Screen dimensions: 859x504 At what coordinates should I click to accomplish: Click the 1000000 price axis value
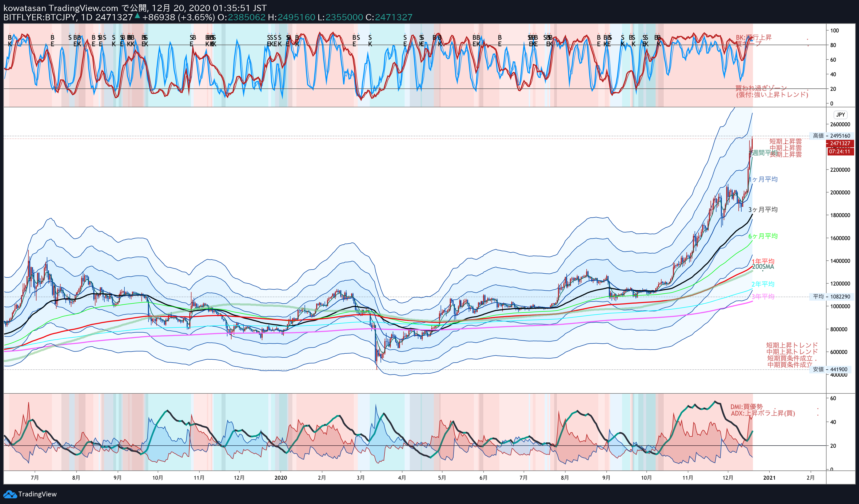tap(840, 306)
